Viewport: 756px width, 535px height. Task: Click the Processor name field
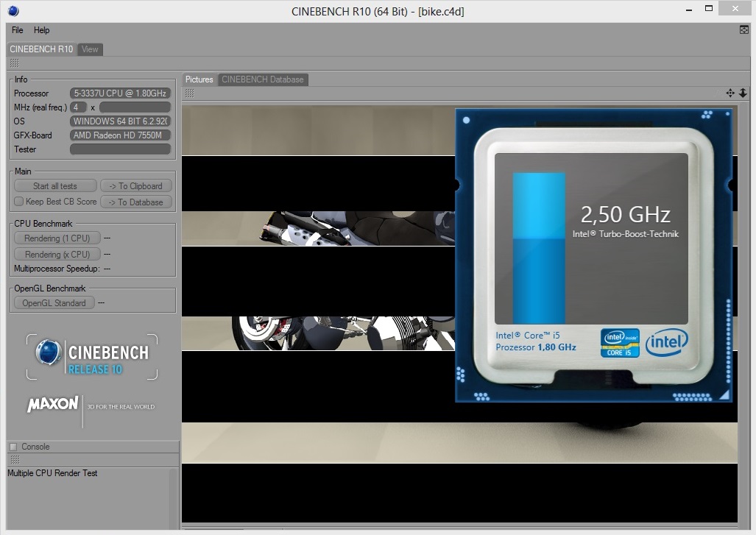120,93
